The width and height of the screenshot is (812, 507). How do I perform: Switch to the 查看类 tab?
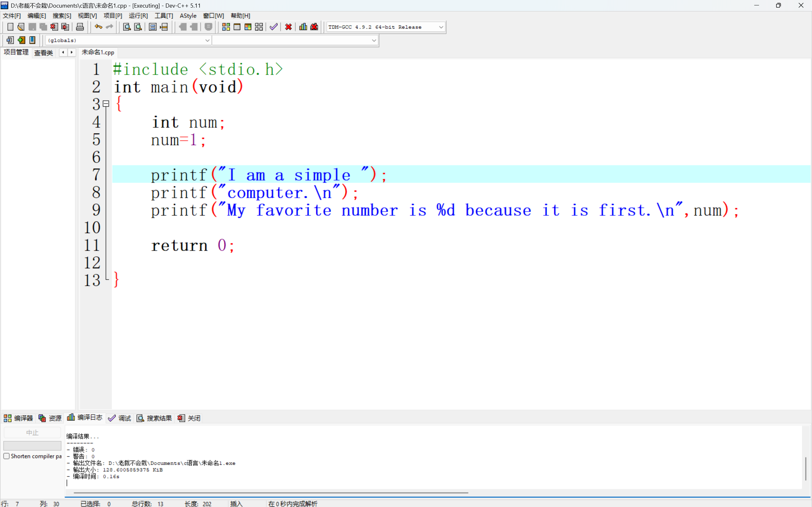[x=43, y=53]
